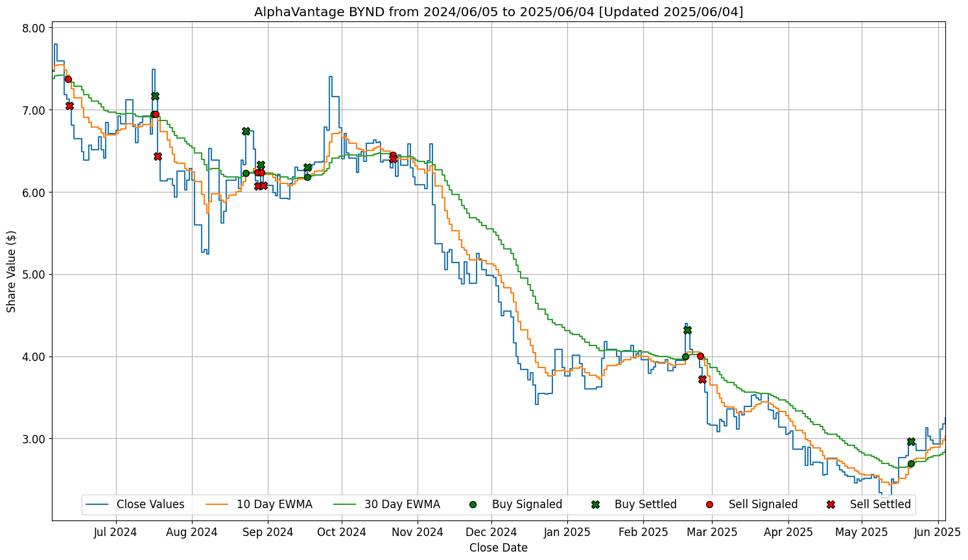This screenshot has width=968, height=560.
Task: Click the 4.00 y-axis tick label
Action: pos(32,356)
